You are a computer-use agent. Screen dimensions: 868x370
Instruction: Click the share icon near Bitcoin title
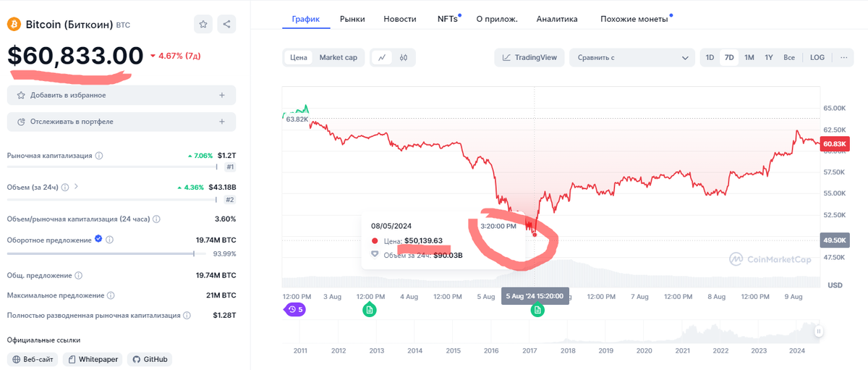click(x=226, y=25)
